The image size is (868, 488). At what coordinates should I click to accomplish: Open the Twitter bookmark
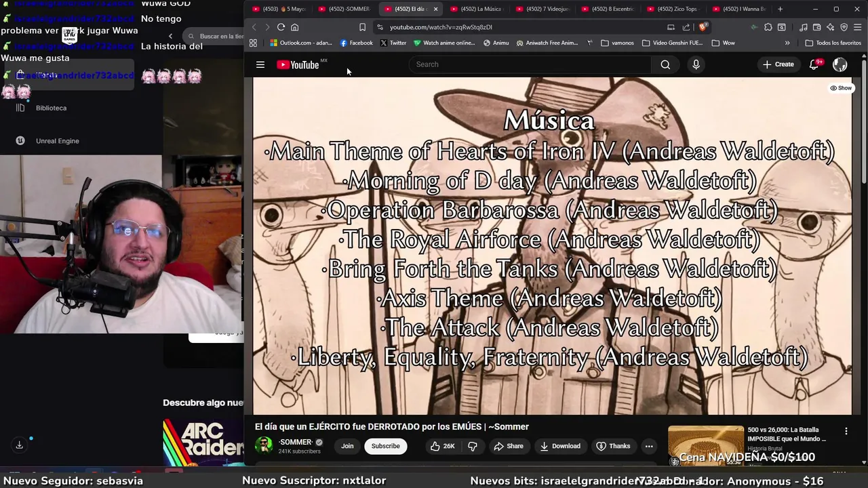[393, 43]
